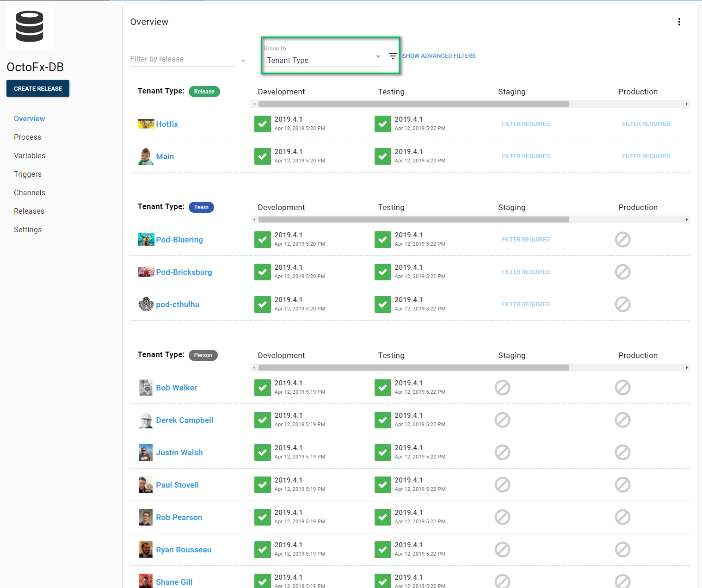Open the three-dot overflow menu
Viewport: 702px width, 588px height.
click(679, 22)
